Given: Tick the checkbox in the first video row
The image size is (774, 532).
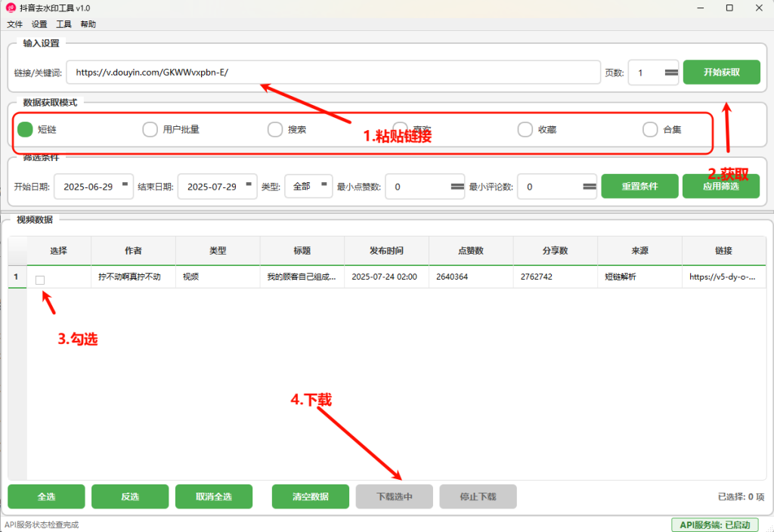Looking at the screenshot, I should point(40,280).
